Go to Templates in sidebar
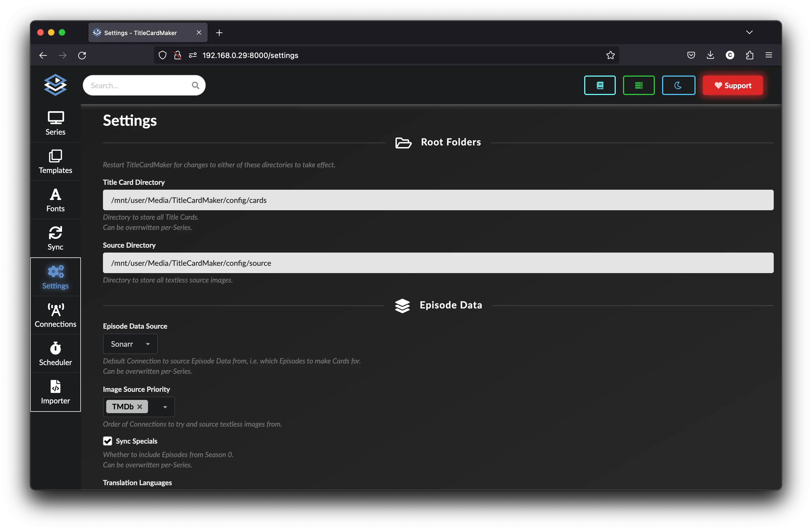The height and width of the screenshot is (530, 812). tap(55, 162)
